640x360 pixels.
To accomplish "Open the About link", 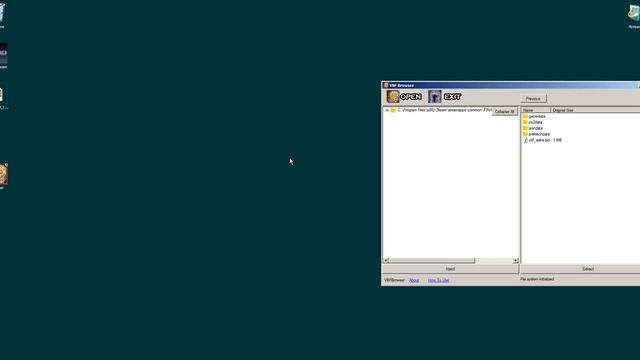I will pyautogui.click(x=414, y=280).
